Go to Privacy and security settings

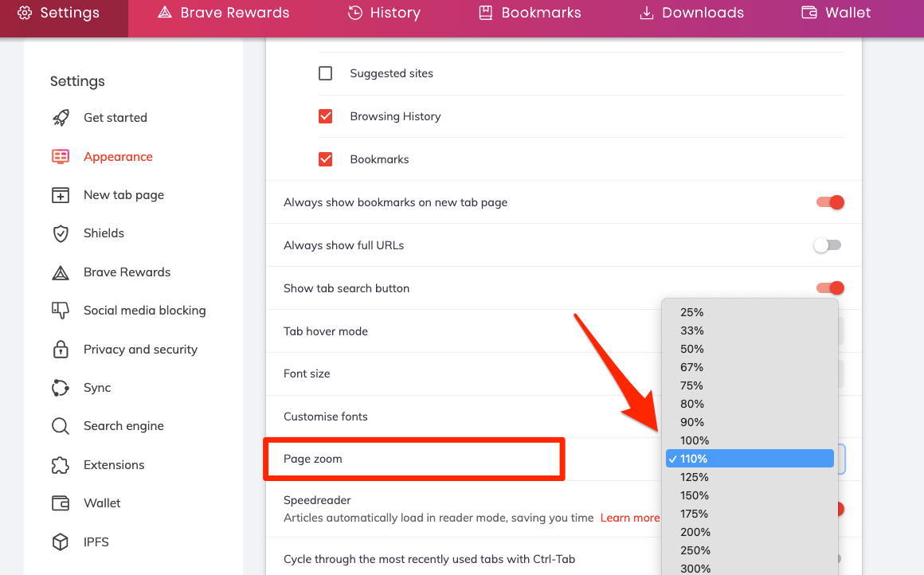click(140, 350)
